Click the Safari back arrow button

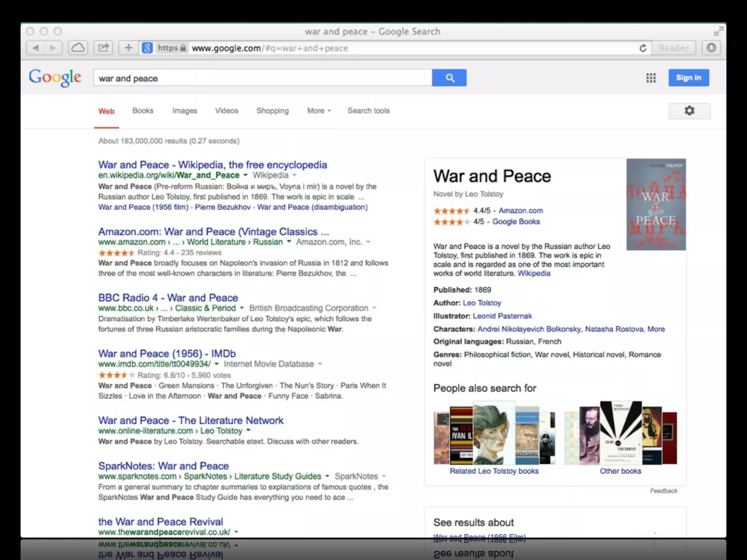click(36, 48)
